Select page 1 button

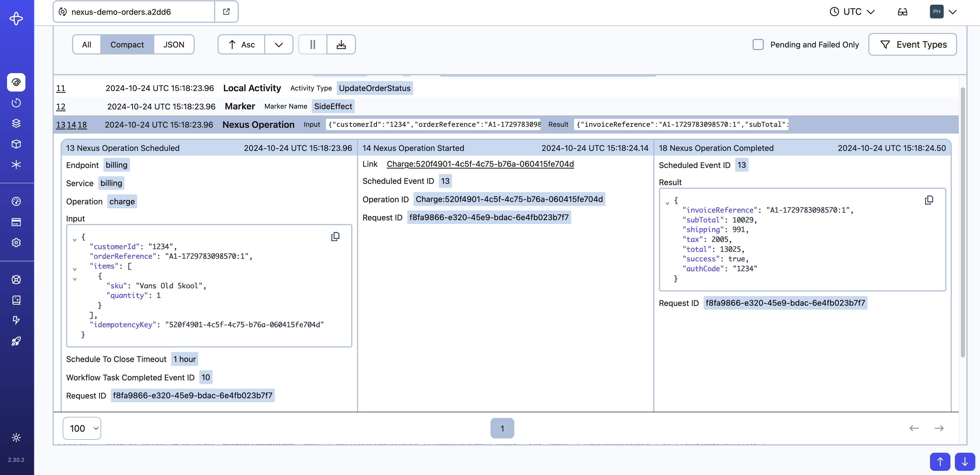(x=502, y=428)
